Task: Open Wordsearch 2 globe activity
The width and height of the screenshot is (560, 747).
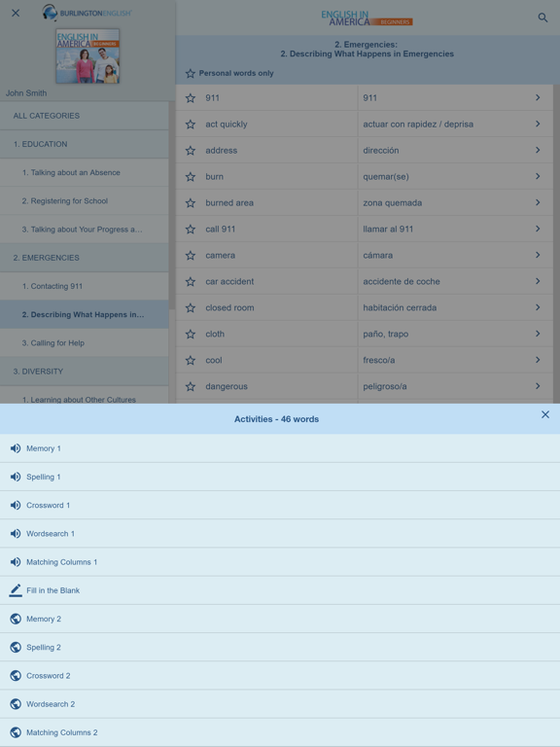Action: point(280,704)
